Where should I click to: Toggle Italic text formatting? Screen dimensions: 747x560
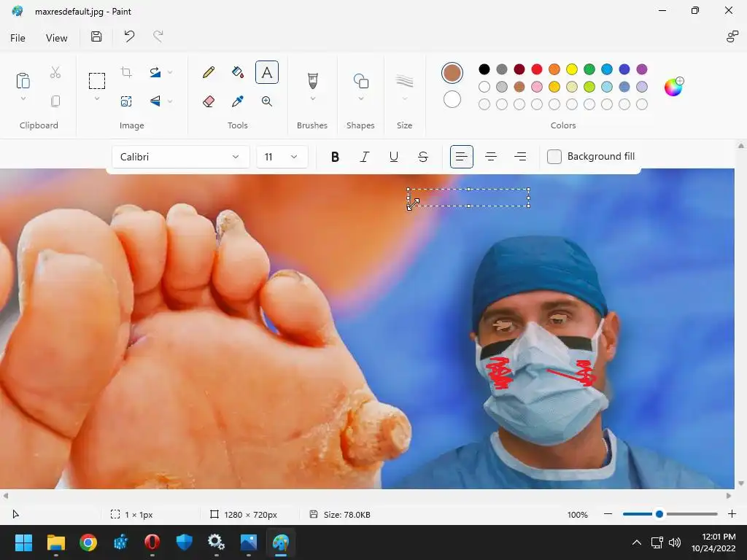click(365, 157)
